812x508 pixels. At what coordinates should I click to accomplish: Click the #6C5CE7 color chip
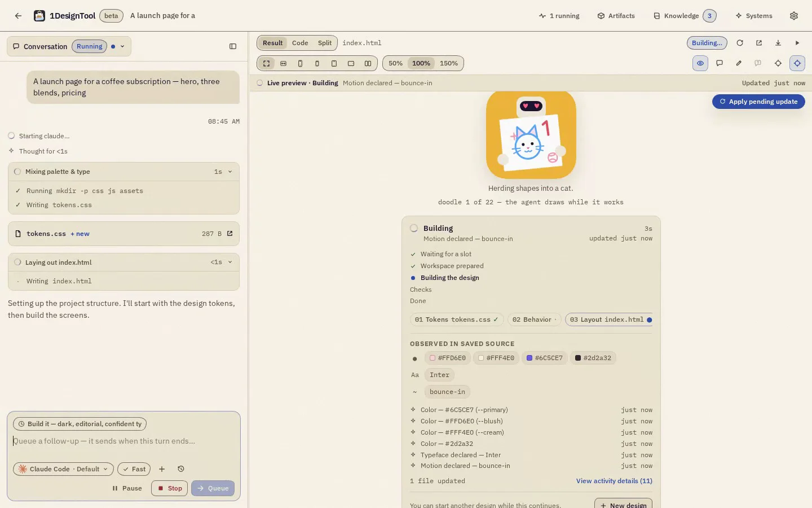[545, 358]
